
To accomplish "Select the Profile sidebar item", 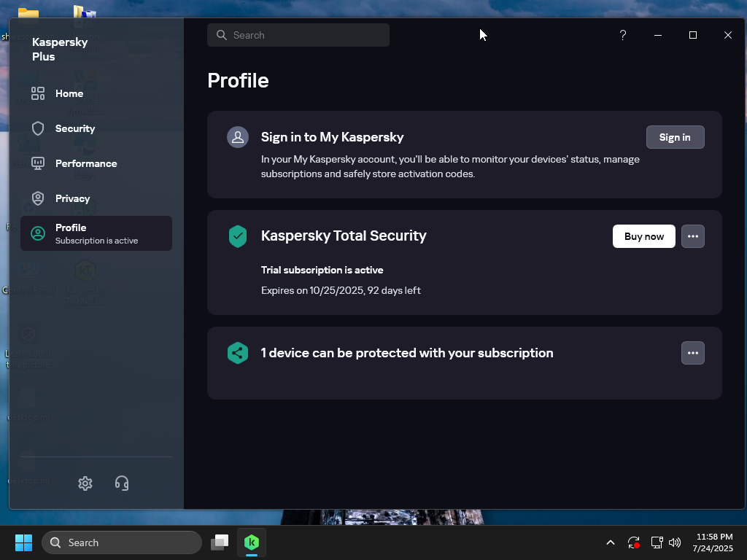I will point(96,233).
